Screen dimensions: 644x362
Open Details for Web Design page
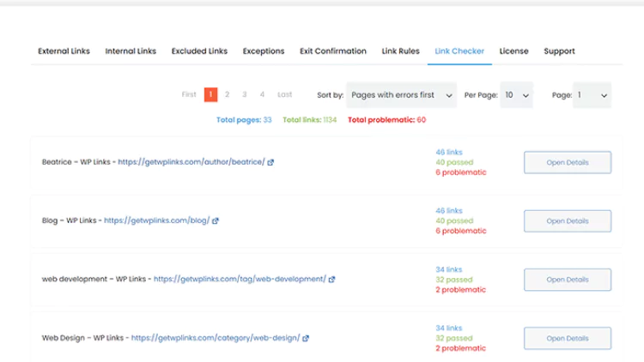point(568,339)
